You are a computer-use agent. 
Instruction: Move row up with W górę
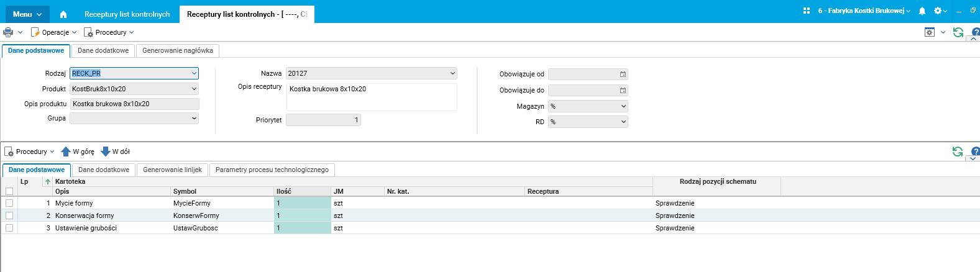[x=78, y=152]
